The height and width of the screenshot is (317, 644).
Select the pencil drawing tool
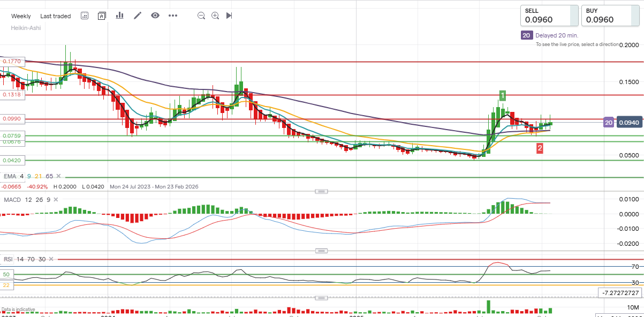pyautogui.click(x=138, y=16)
